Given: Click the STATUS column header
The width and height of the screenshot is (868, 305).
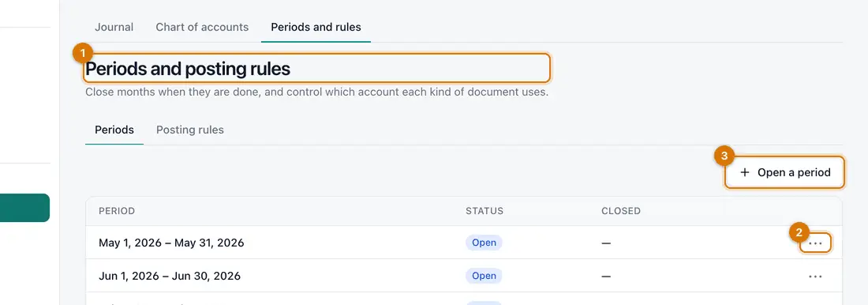Looking at the screenshot, I should 485,211.
